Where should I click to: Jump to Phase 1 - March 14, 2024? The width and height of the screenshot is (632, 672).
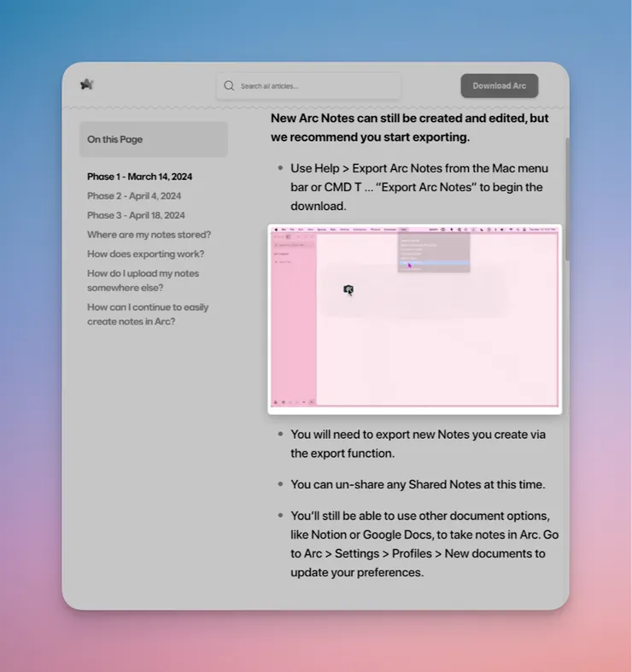(x=140, y=177)
